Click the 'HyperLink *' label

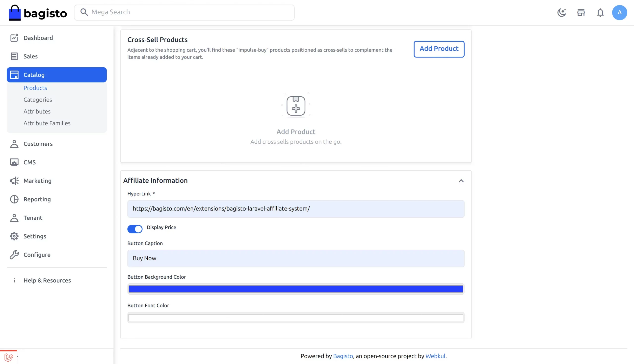point(141,194)
